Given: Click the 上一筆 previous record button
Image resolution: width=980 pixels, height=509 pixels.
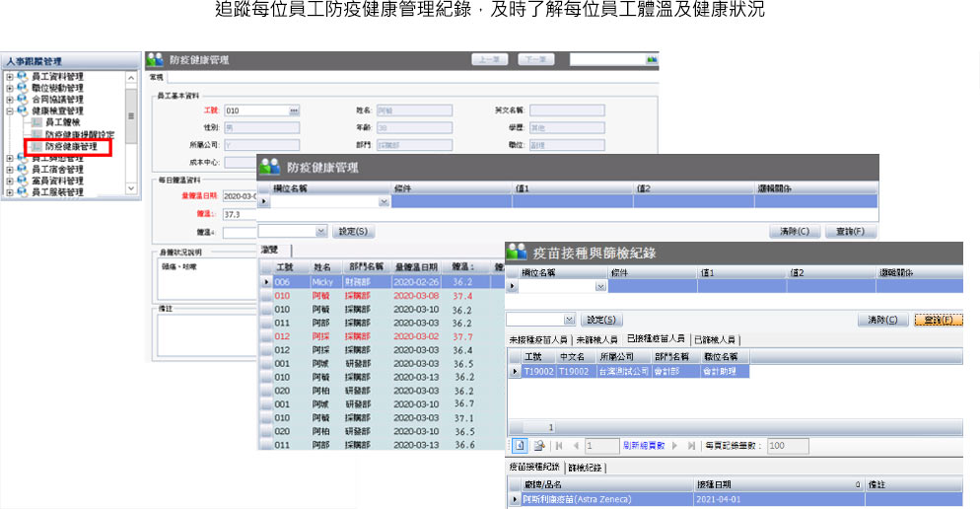Looking at the screenshot, I should click(x=489, y=60).
